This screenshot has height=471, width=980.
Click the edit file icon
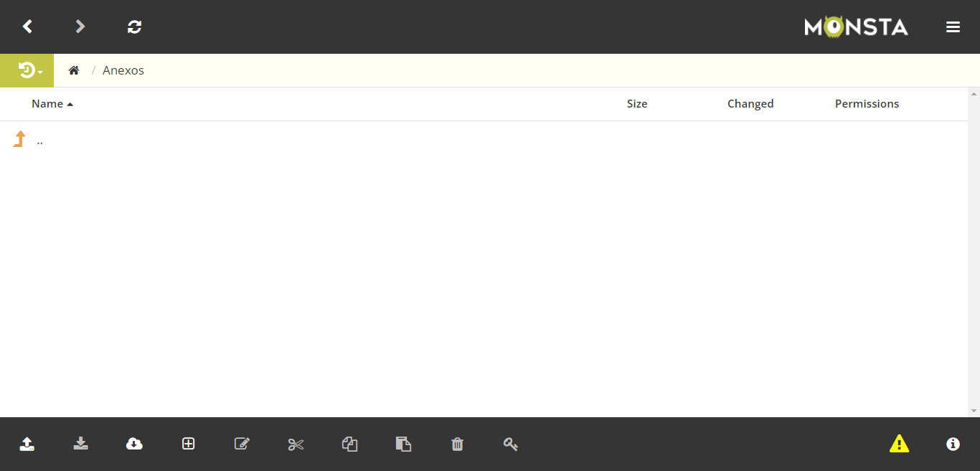(x=242, y=444)
